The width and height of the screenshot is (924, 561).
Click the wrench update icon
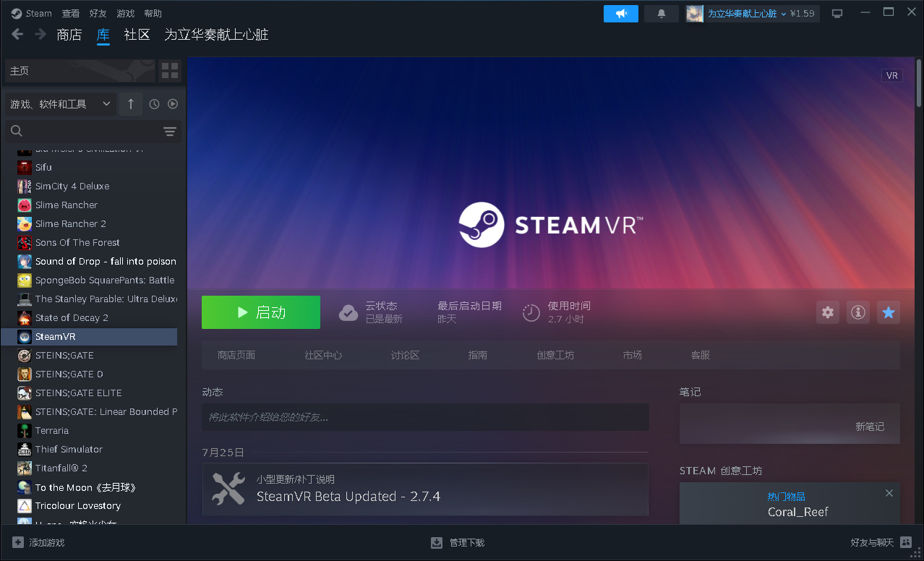[228, 488]
